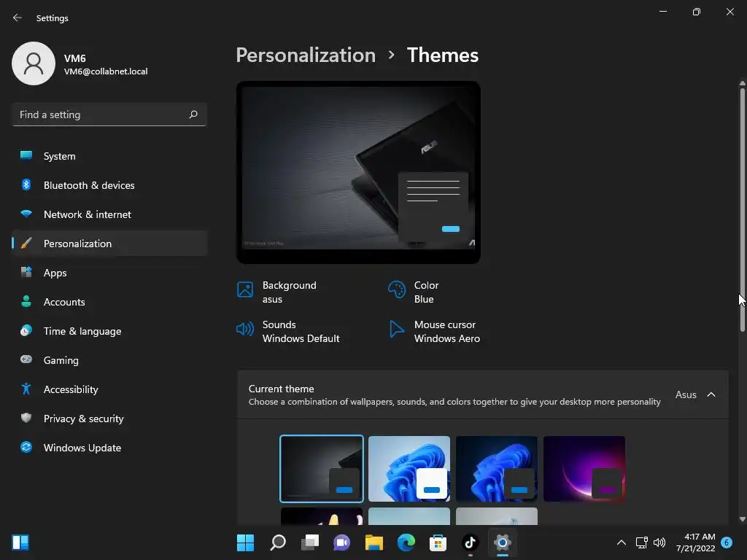
Task: Select the Windows dark bloom theme
Action: coord(496,469)
